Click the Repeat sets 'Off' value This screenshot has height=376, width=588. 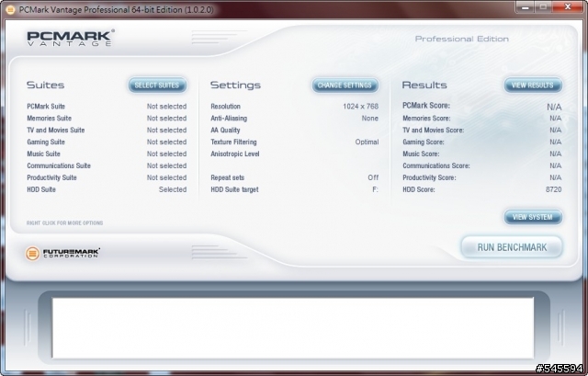click(x=373, y=177)
